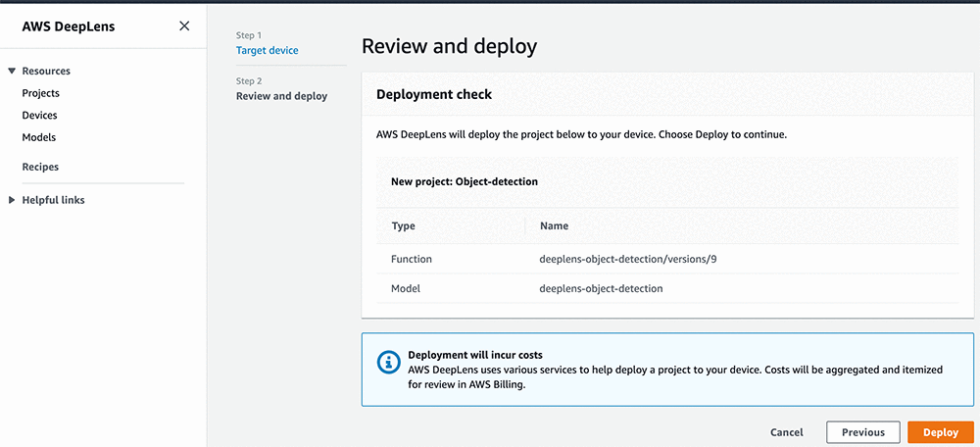The image size is (980, 447).
Task: Expand the Helpful links section
Action: 11,200
